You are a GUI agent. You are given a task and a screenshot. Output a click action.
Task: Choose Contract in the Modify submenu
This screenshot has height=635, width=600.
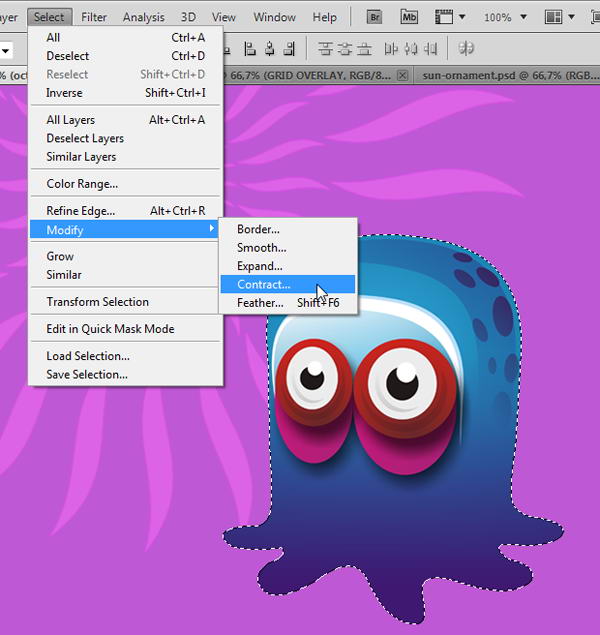[288, 284]
